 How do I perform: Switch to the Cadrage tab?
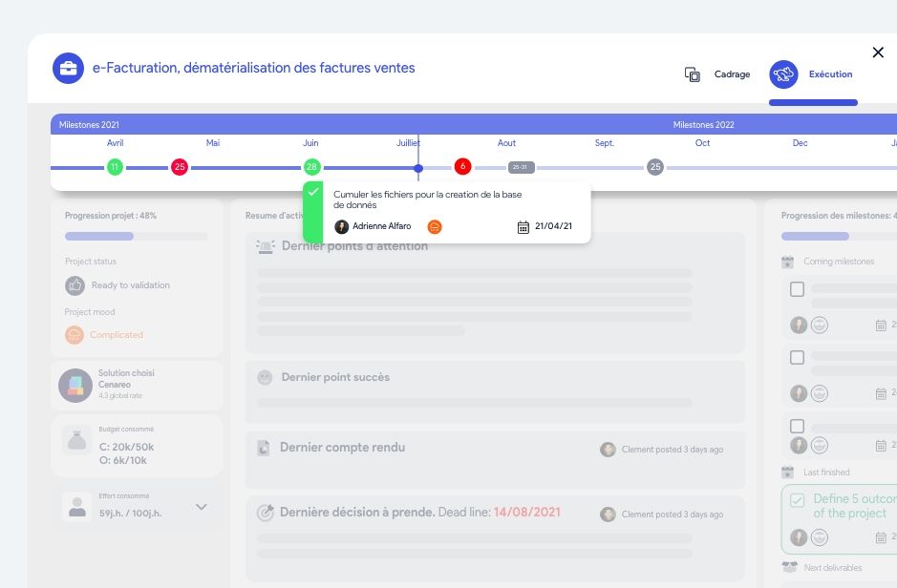pos(732,74)
